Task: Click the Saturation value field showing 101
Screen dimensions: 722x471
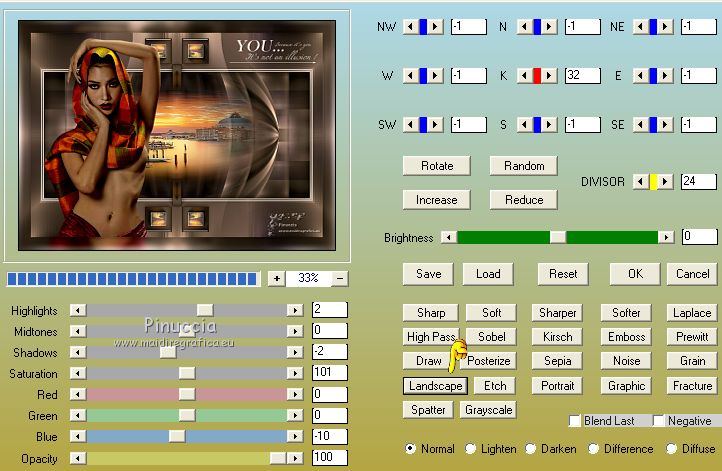Action: [330, 372]
